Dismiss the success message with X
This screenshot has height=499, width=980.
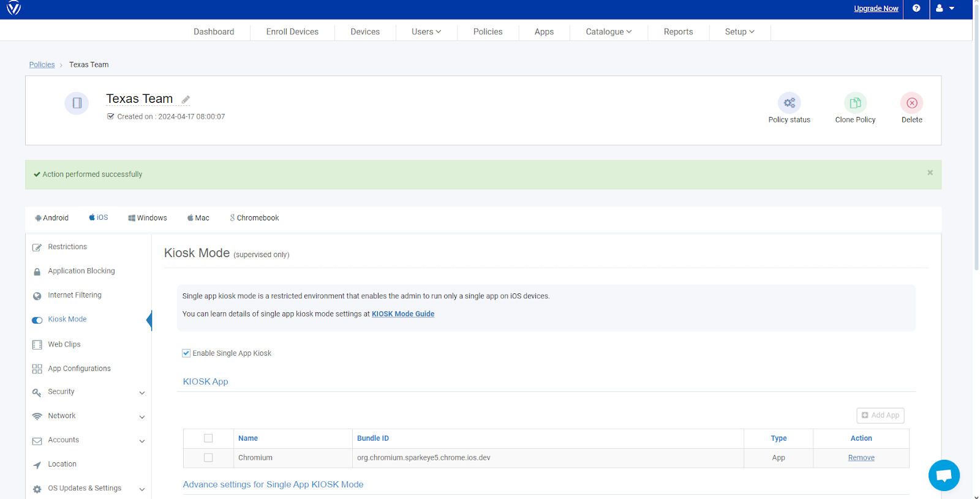pyautogui.click(x=930, y=173)
